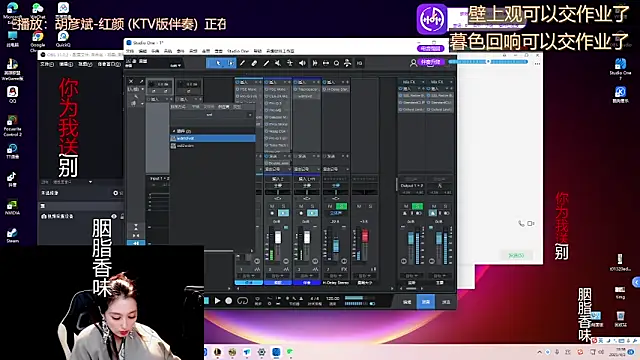Select the Paint pencil tool in the toolbar
Image resolution: width=640 pixels, height=360 pixels.
(266, 63)
